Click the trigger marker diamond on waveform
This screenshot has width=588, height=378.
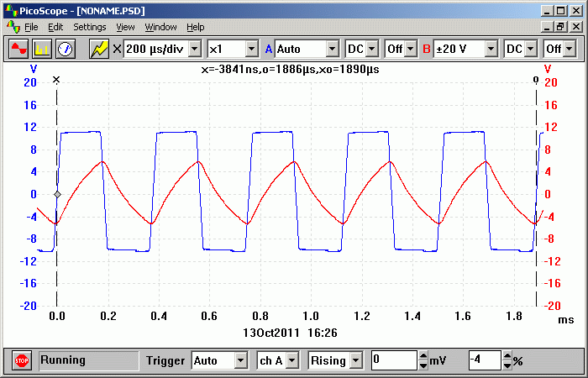(57, 194)
